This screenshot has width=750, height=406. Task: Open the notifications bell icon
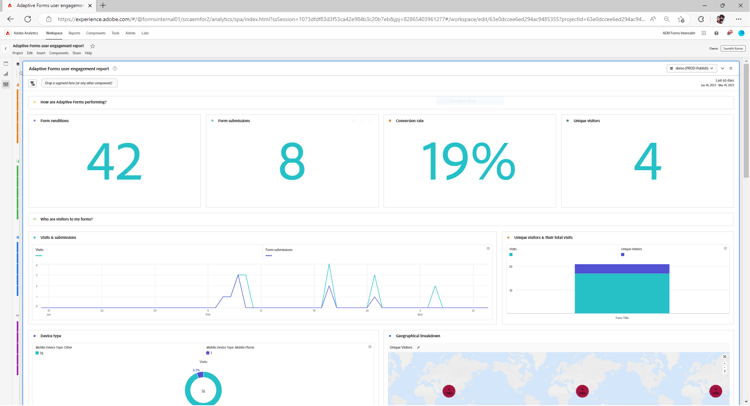[729, 33]
